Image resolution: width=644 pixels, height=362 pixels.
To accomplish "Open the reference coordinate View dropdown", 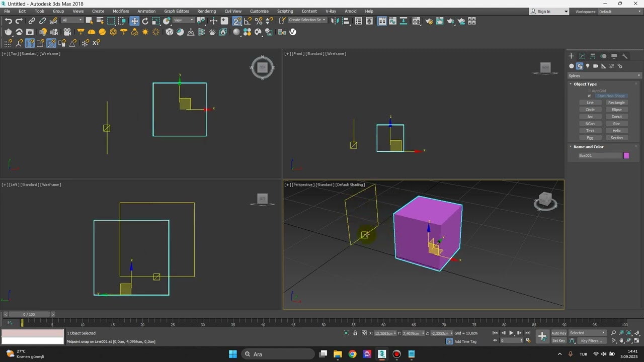I will tap(183, 21).
